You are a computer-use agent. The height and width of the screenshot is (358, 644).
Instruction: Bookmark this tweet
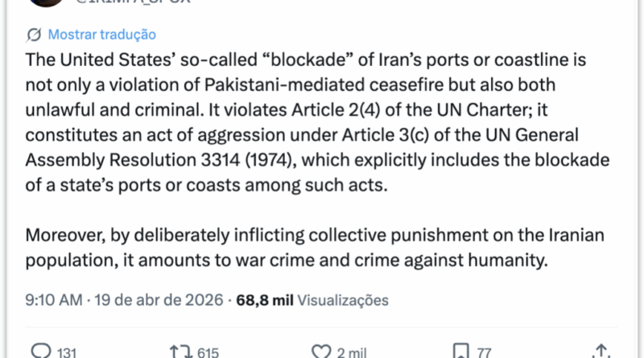point(461,352)
